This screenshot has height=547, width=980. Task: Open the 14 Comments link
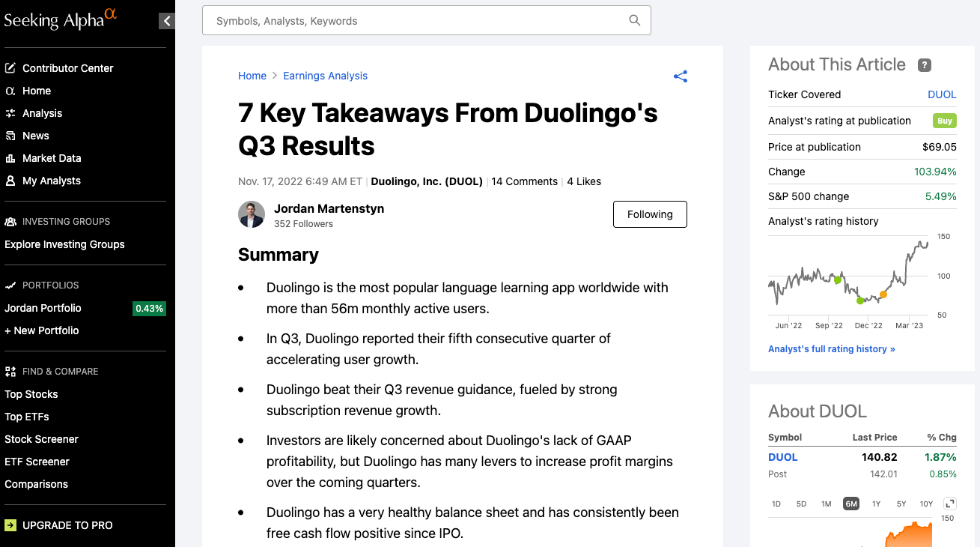tap(525, 181)
